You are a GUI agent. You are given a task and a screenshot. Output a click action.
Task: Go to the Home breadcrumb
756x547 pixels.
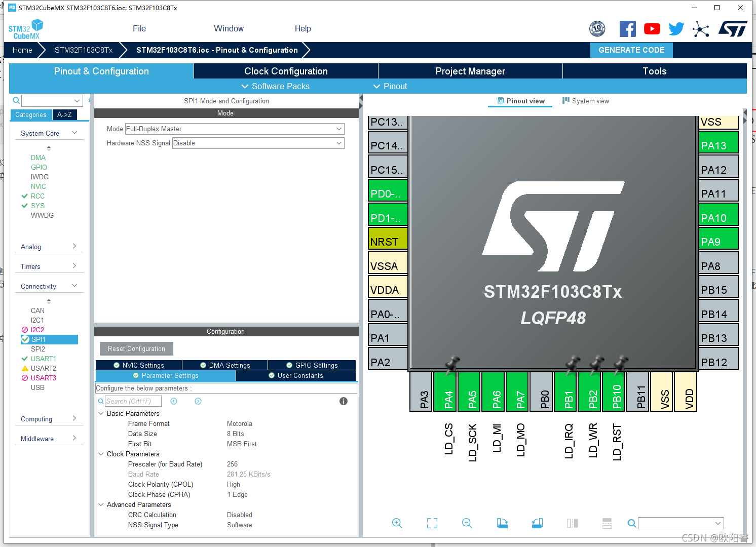click(x=22, y=50)
